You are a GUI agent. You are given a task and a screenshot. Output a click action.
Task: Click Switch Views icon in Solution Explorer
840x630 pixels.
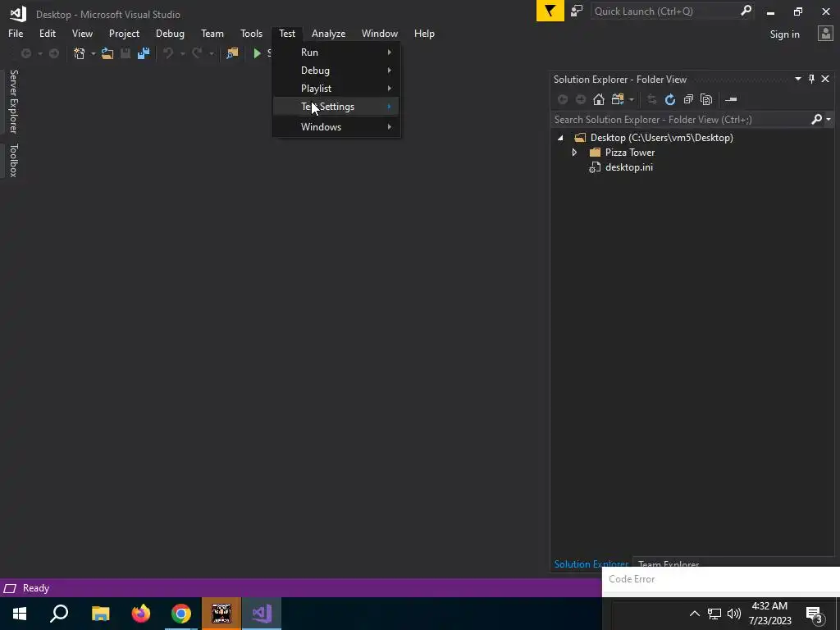click(x=617, y=99)
